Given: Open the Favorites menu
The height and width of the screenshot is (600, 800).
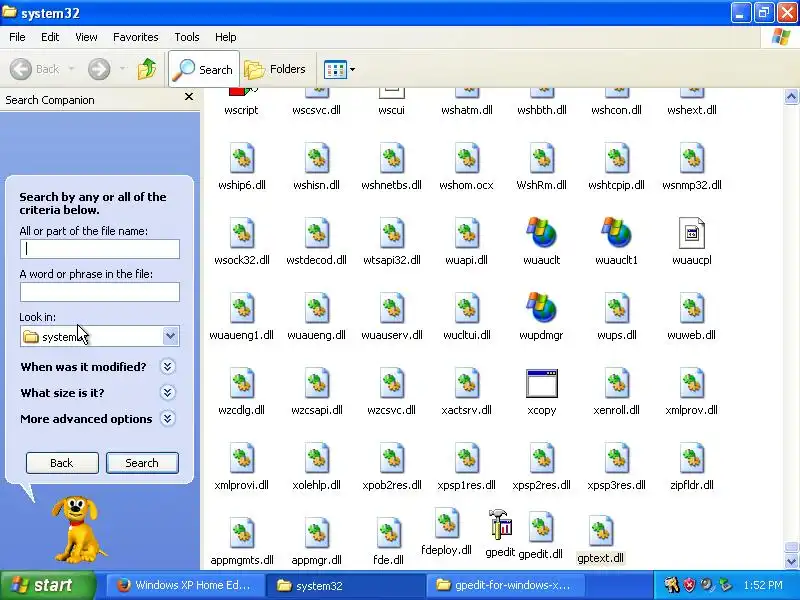Looking at the screenshot, I should coord(136,37).
